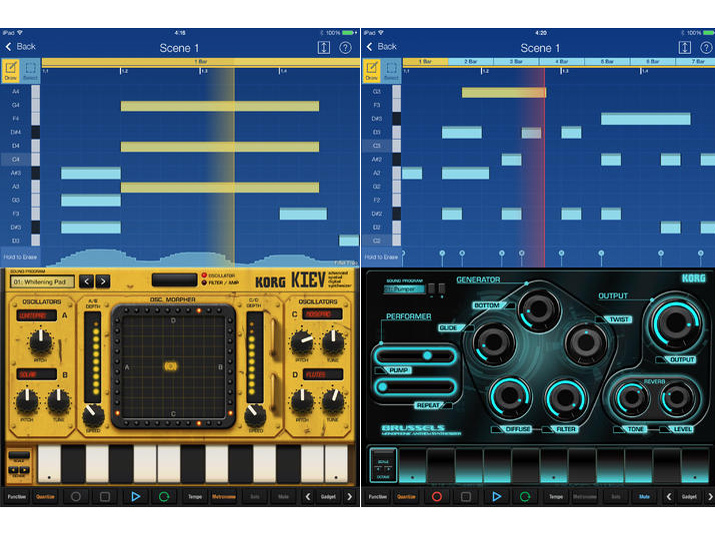This screenshot has height=536, width=715.
Task: Toggle the expand view icon in left editor header
Action: 324,47
